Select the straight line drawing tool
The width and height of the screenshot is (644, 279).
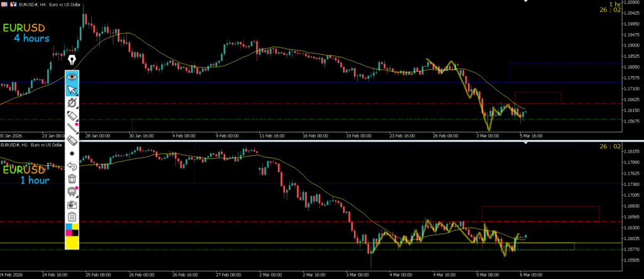72,129
